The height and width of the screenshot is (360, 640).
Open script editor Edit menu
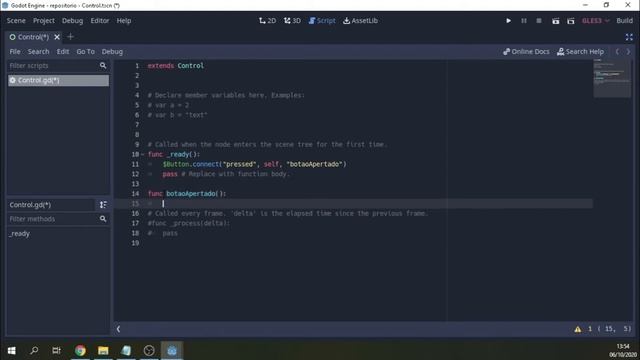pyautogui.click(x=62, y=51)
